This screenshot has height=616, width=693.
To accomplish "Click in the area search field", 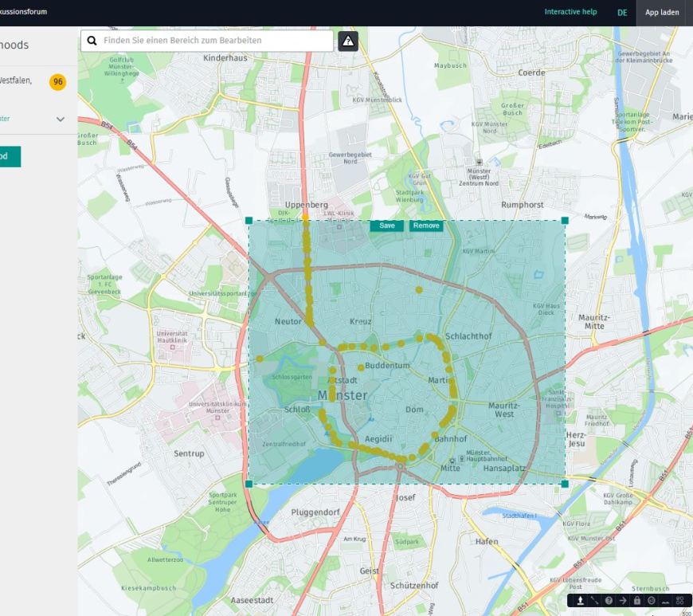I will (x=215, y=41).
